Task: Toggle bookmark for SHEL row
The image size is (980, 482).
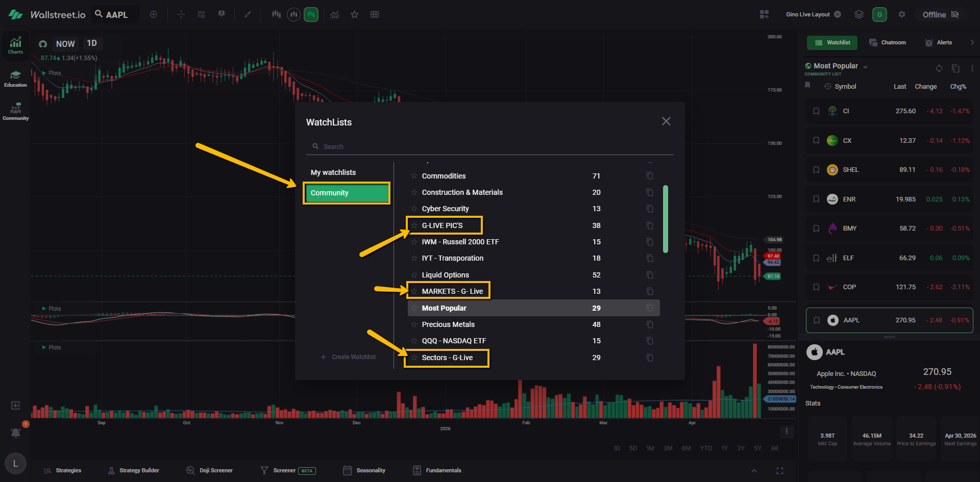Action: [x=816, y=170]
